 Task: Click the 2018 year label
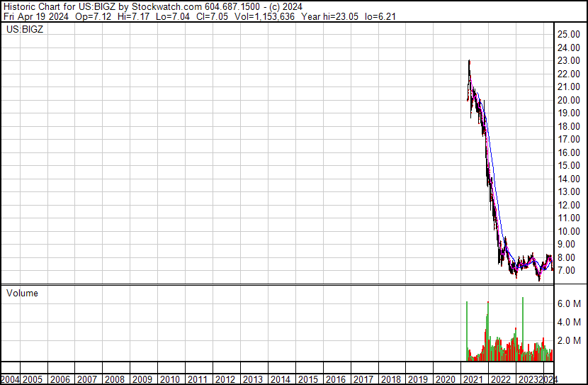click(x=390, y=379)
